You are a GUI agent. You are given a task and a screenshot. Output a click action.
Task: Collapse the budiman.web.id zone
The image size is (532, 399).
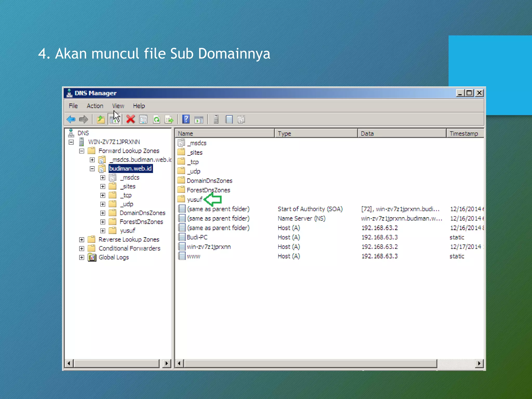[92, 169]
